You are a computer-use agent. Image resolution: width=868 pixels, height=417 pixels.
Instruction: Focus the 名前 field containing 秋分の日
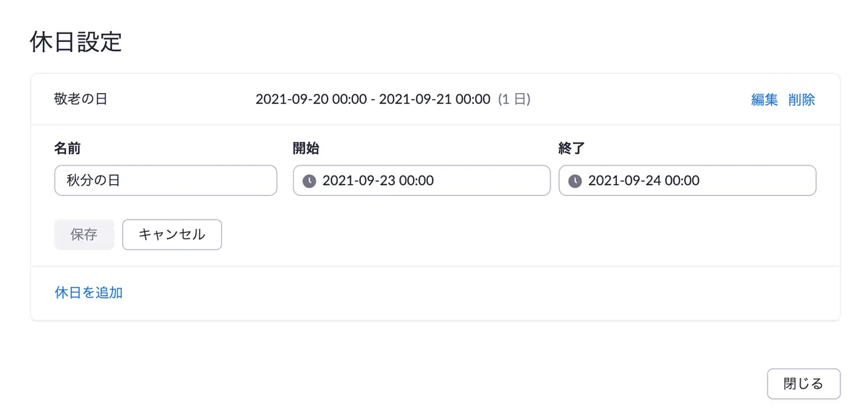tap(165, 181)
